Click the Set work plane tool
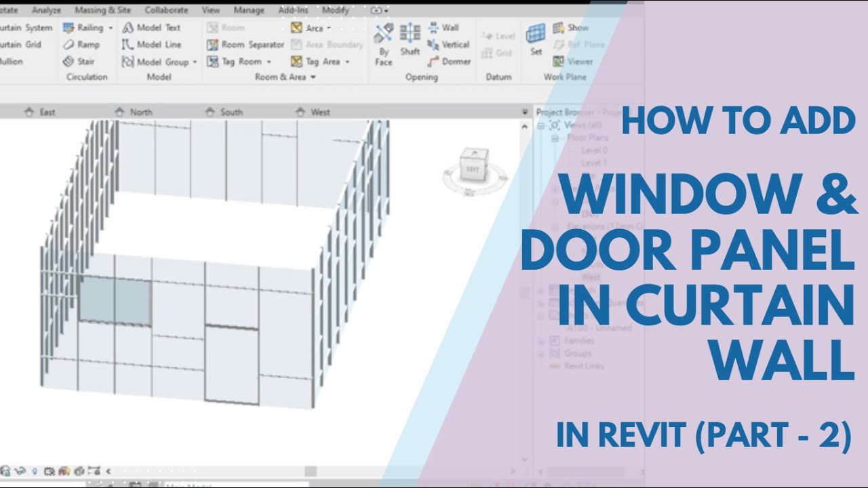The image size is (868, 488). [536, 39]
